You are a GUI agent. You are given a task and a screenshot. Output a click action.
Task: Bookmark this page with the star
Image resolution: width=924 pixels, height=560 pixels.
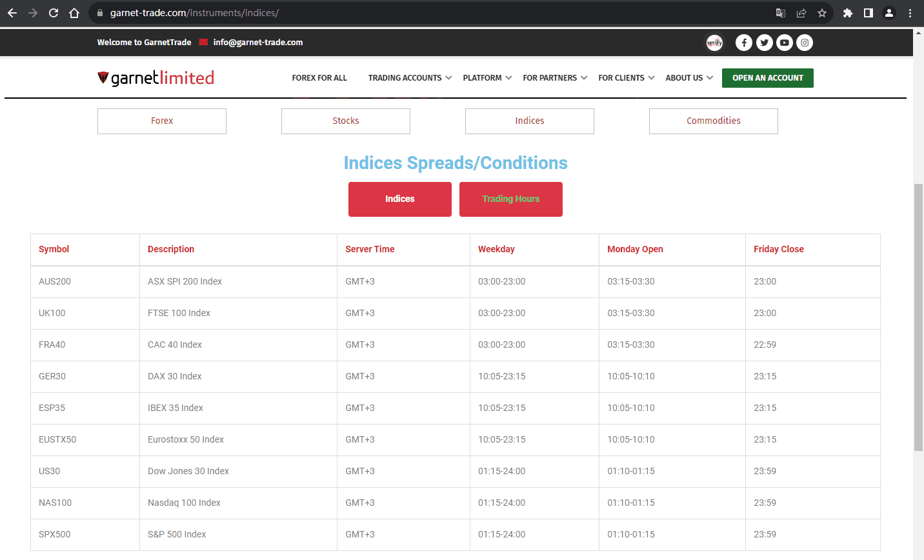pos(822,13)
